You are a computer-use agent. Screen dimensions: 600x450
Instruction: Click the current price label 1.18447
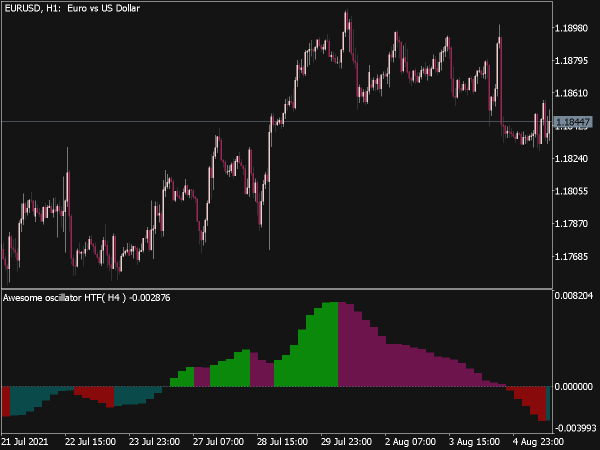pos(573,122)
